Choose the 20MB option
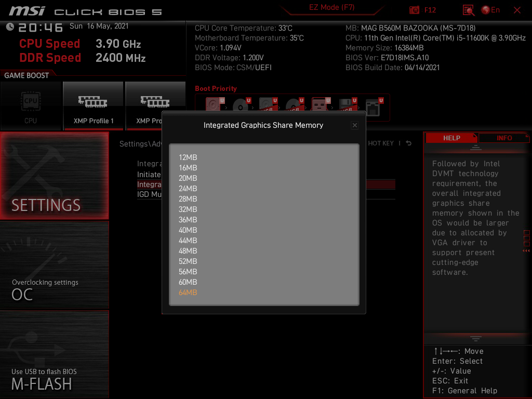The image size is (532, 399). tap(188, 178)
